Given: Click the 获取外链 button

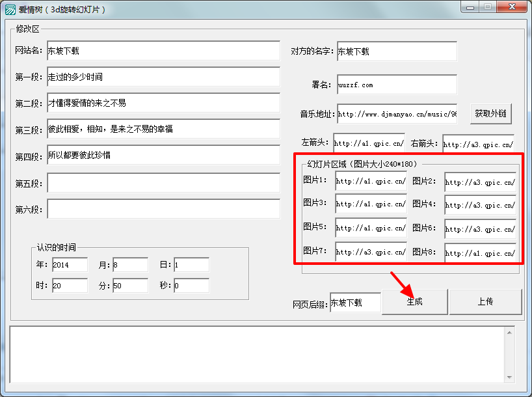Looking at the screenshot, I should coord(490,113).
